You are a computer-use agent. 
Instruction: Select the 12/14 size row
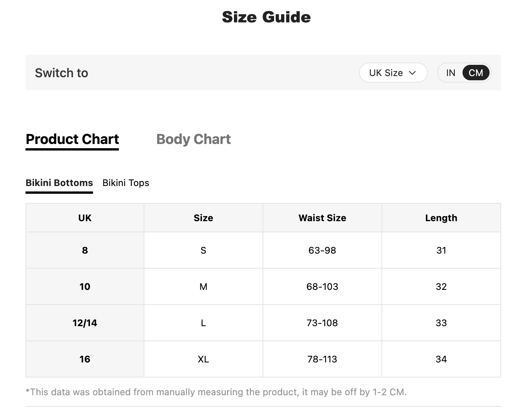(x=263, y=323)
